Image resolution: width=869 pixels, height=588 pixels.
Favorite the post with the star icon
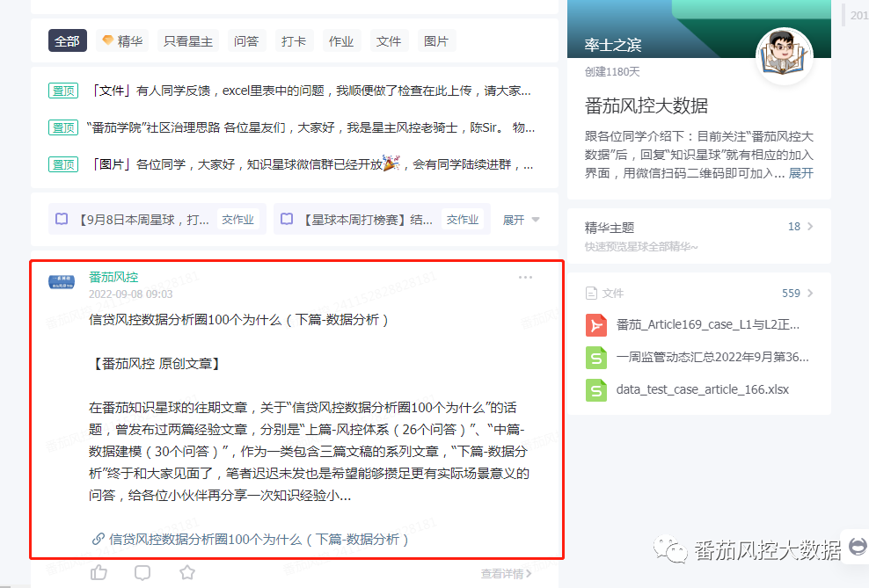coord(187,573)
